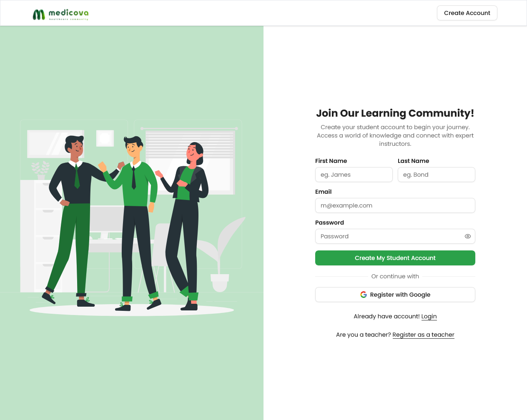Click the Last Name label
527x420 pixels.
coord(413,161)
